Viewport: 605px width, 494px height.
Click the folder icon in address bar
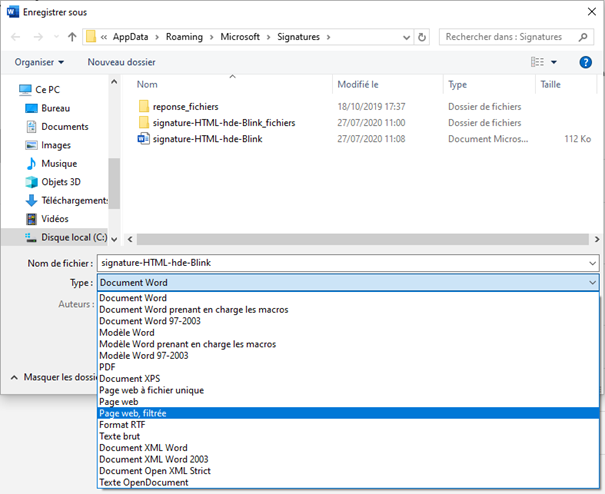click(91, 37)
